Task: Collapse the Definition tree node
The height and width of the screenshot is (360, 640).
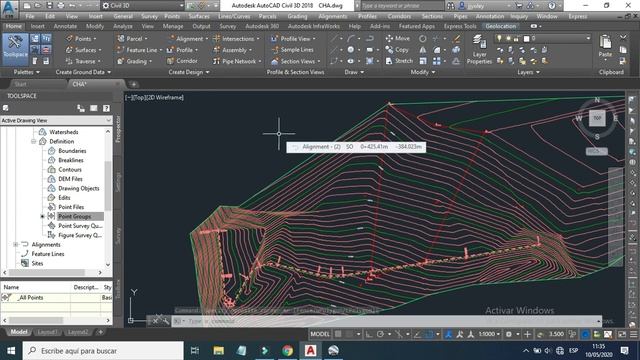Action: (33, 141)
